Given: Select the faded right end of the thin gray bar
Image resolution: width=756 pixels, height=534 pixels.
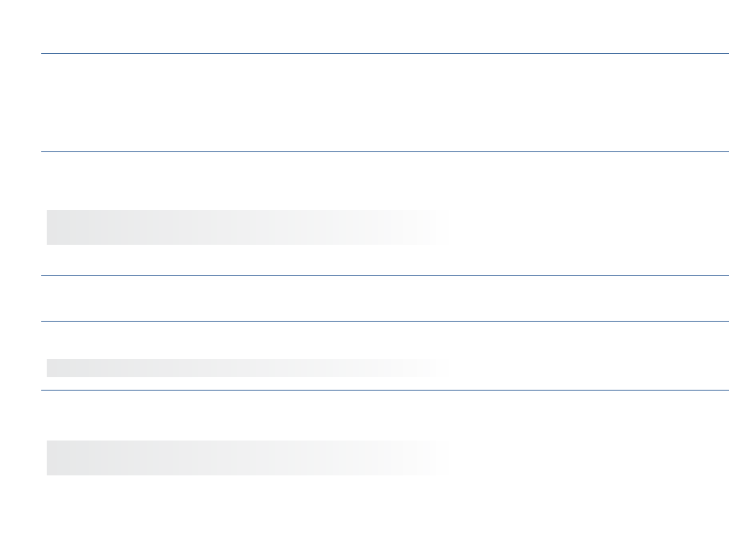Looking at the screenshot, I should click(429, 368).
